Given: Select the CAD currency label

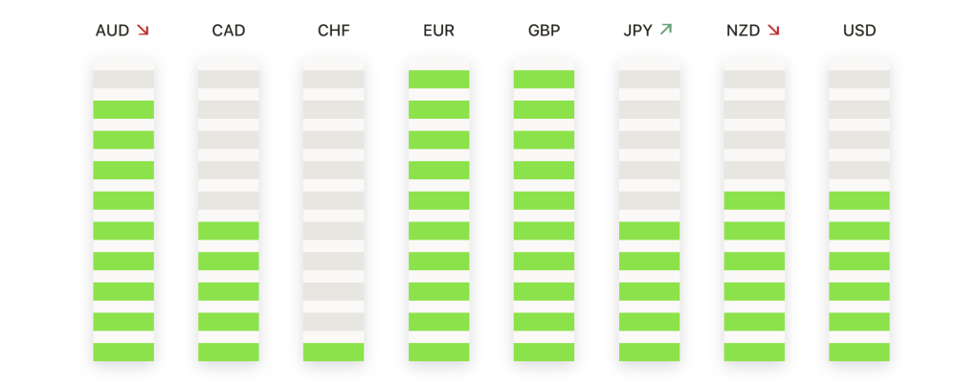Looking at the screenshot, I should (x=229, y=31).
